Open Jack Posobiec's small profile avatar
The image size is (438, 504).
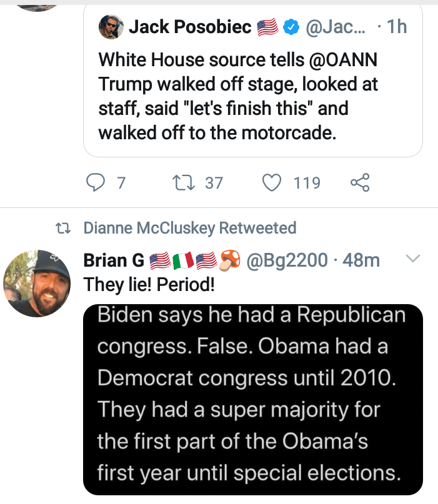coord(111,27)
